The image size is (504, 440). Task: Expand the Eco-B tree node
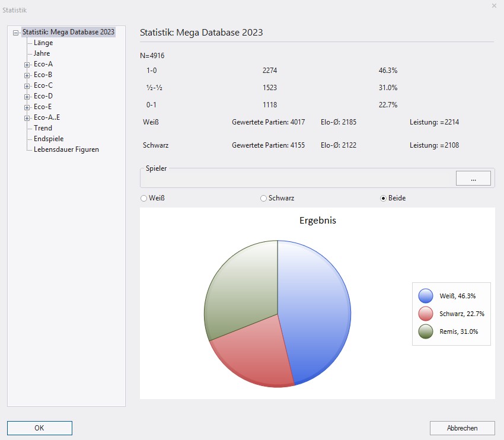pyautogui.click(x=27, y=75)
